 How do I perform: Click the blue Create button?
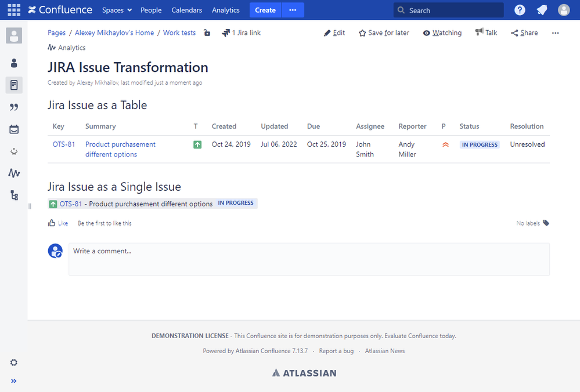265,10
